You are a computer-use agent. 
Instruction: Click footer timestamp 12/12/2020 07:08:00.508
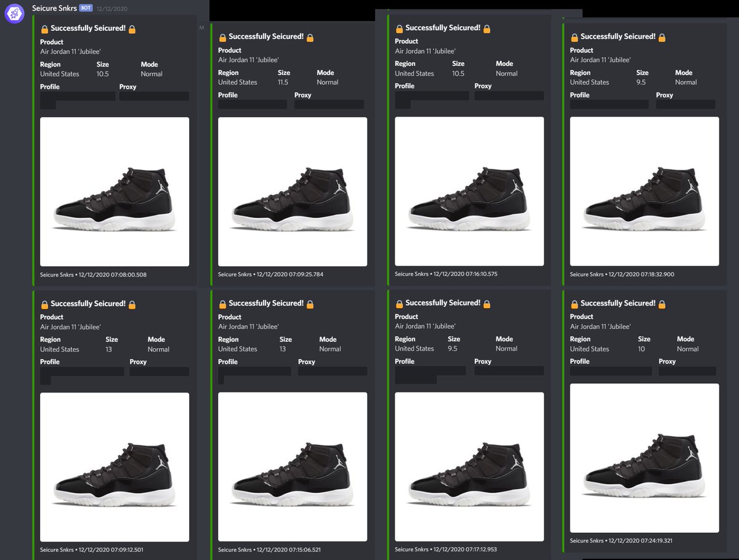coord(113,275)
